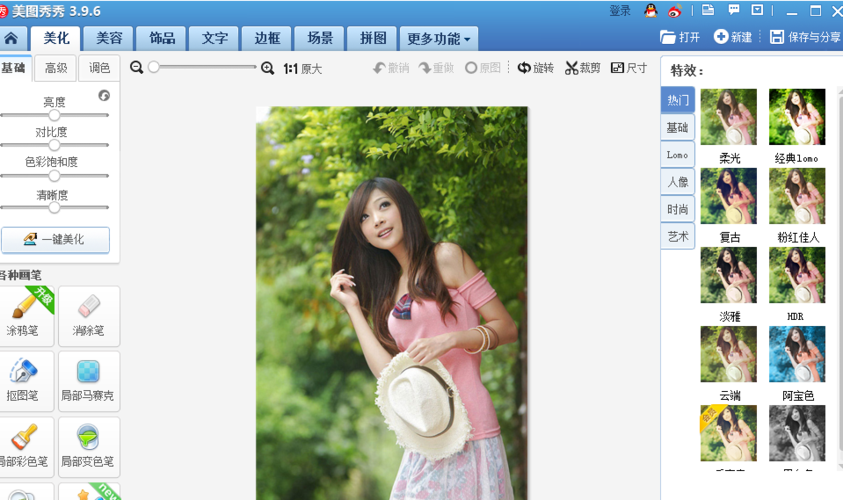Viewport: 843px width, 500px height.
Task: Click the 旋转 rotate tool
Action: click(535, 68)
